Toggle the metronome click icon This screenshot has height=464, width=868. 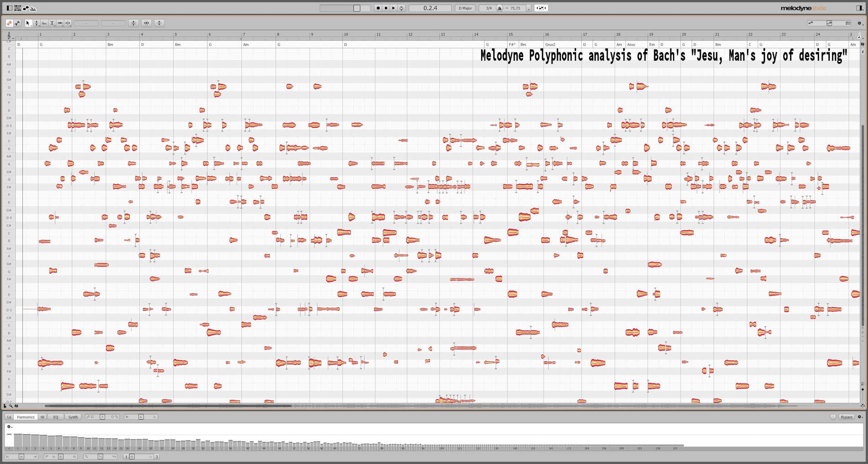pyautogui.click(x=499, y=8)
